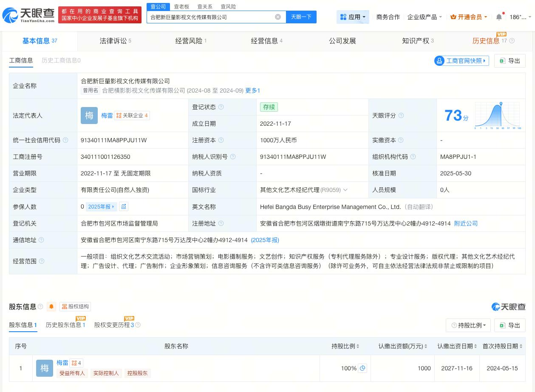Click the related-companies badge 4 beside shareholder 梅雷
The width and height of the screenshot is (535, 392).
click(x=76, y=363)
